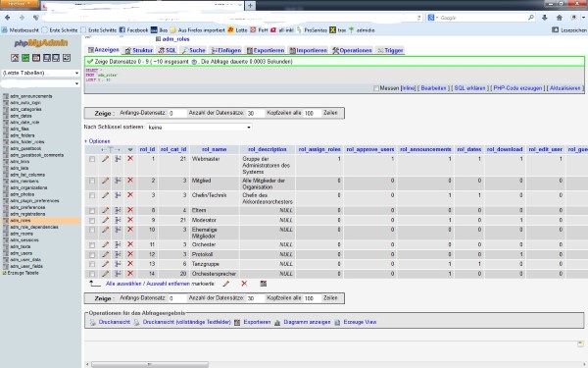Open the Firefox downloads arrow icon

(x=545, y=18)
